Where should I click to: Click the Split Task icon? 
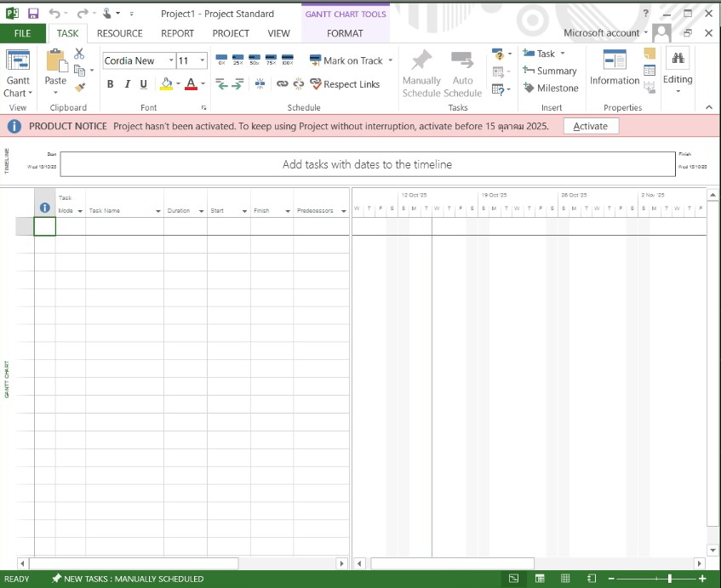(x=260, y=83)
